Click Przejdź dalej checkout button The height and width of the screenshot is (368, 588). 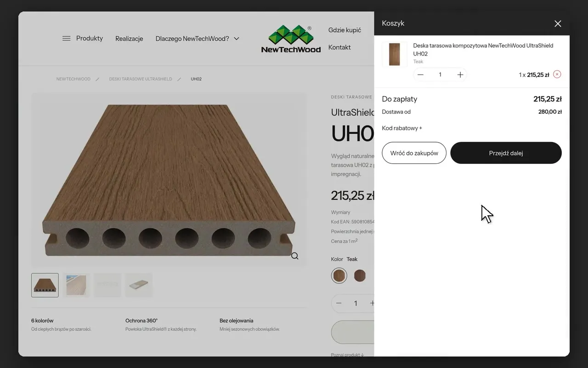coord(506,153)
